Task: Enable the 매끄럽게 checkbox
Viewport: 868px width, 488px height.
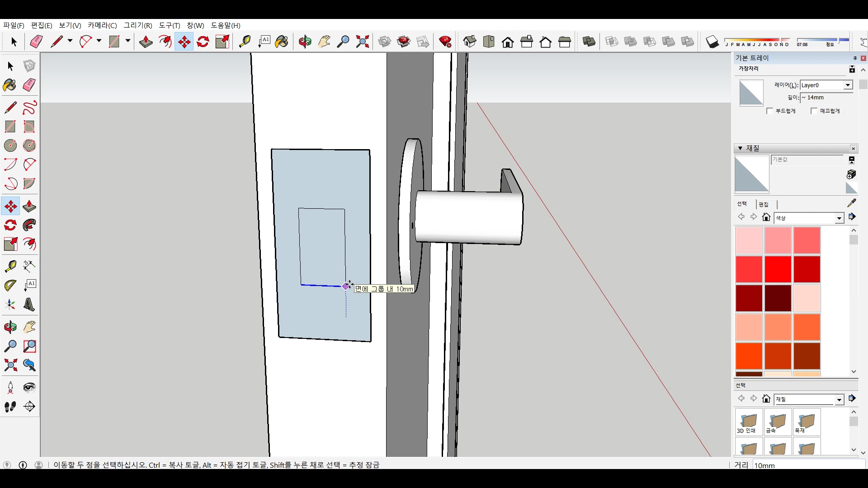Action: [x=814, y=111]
